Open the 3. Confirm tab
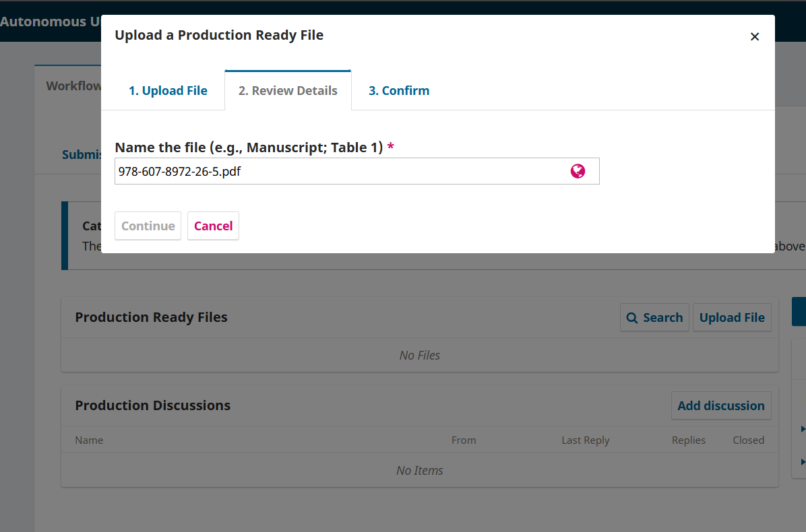This screenshot has height=532, width=806. pyautogui.click(x=399, y=90)
